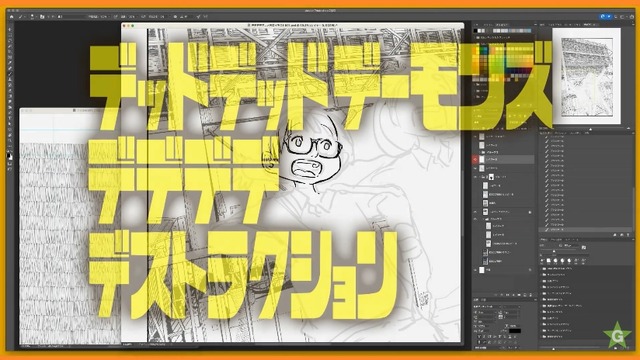Expand the last brush folder in Brushes panel
The height and width of the screenshot is (360, 640).
tap(542, 336)
